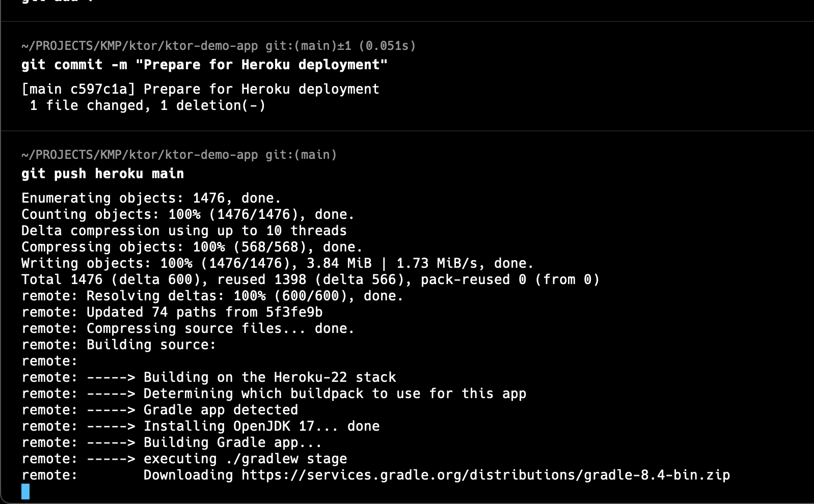Click the 'Building on the Heroku-22 stack' line

[208, 377]
